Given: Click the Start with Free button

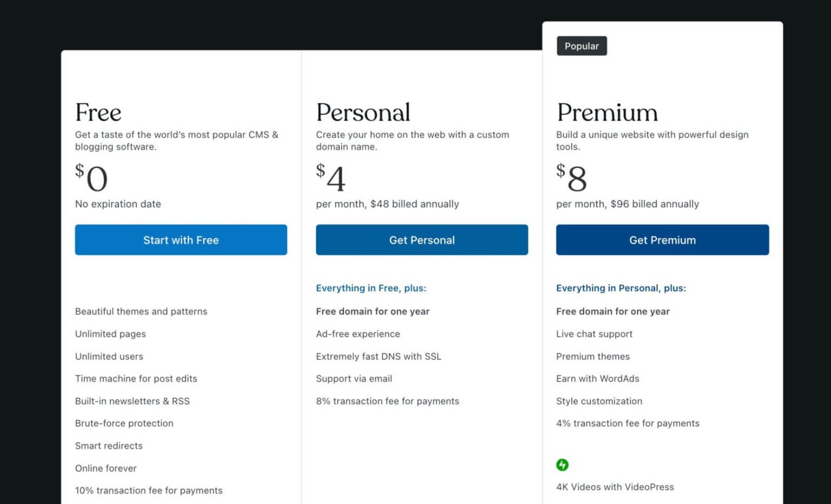Looking at the screenshot, I should 181,240.
